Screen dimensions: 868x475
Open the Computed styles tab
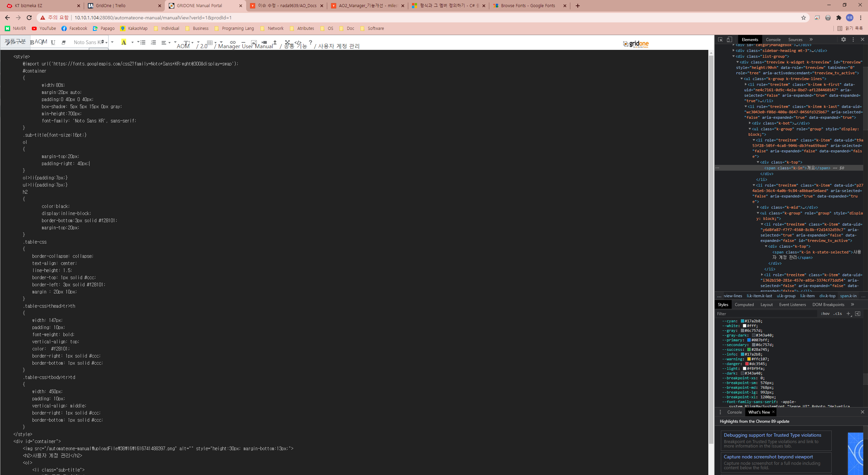pyautogui.click(x=744, y=305)
